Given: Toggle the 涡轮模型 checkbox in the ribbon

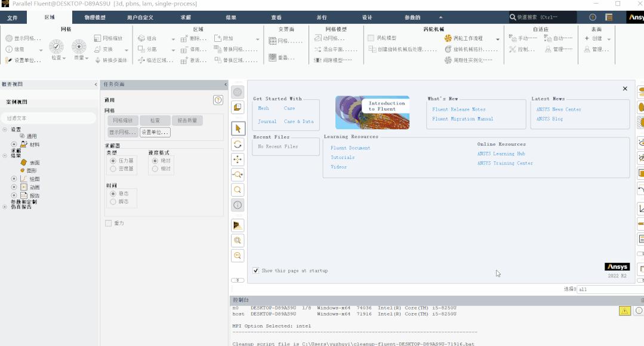Looking at the screenshot, I should [x=371, y=38].
